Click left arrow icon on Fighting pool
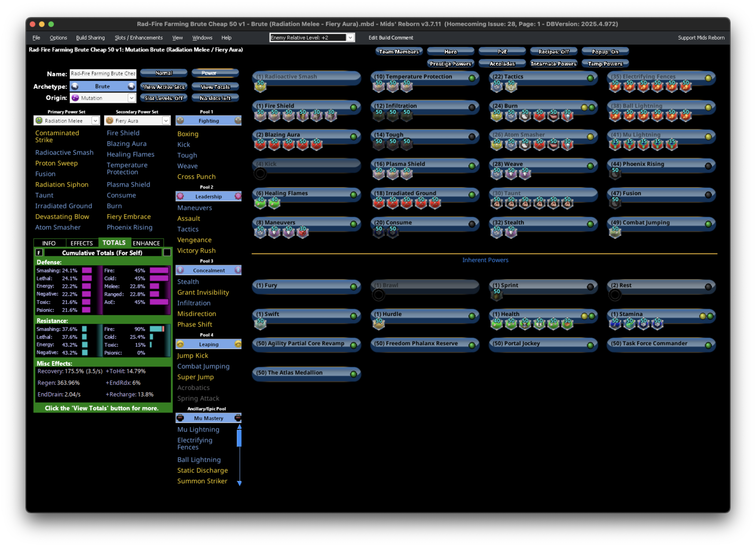 [180, 121]
